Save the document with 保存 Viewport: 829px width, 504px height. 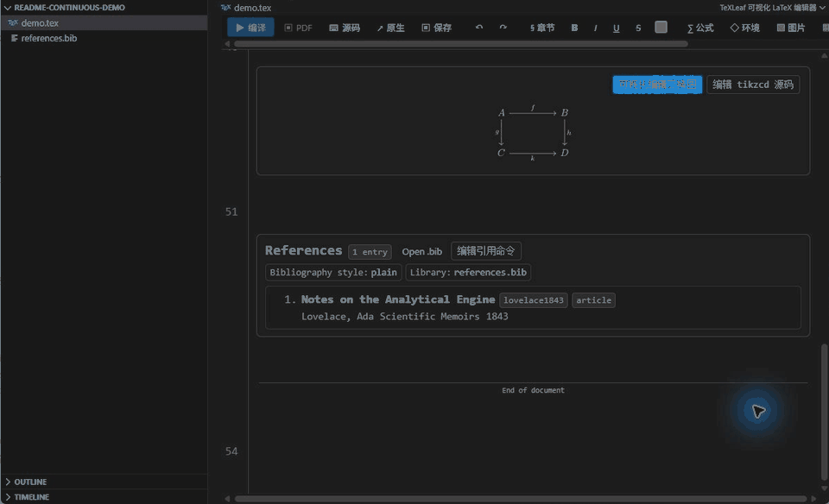coord(437,28)
